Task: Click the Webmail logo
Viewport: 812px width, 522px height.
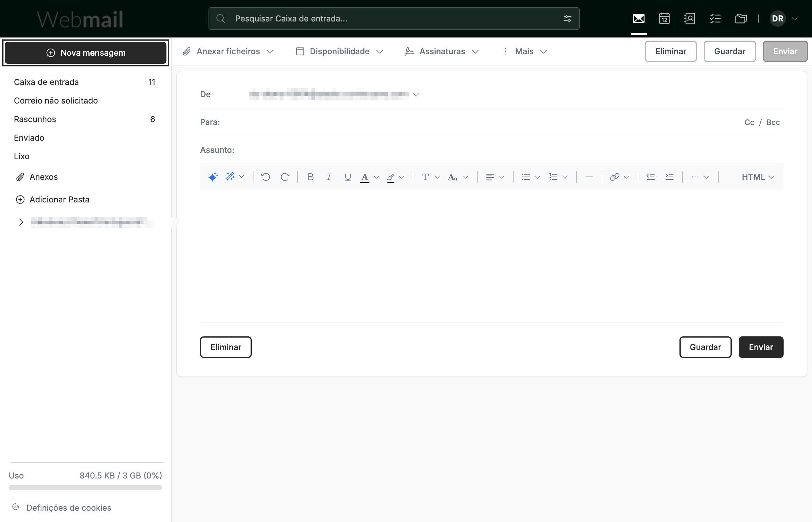Action: [80, 19]
